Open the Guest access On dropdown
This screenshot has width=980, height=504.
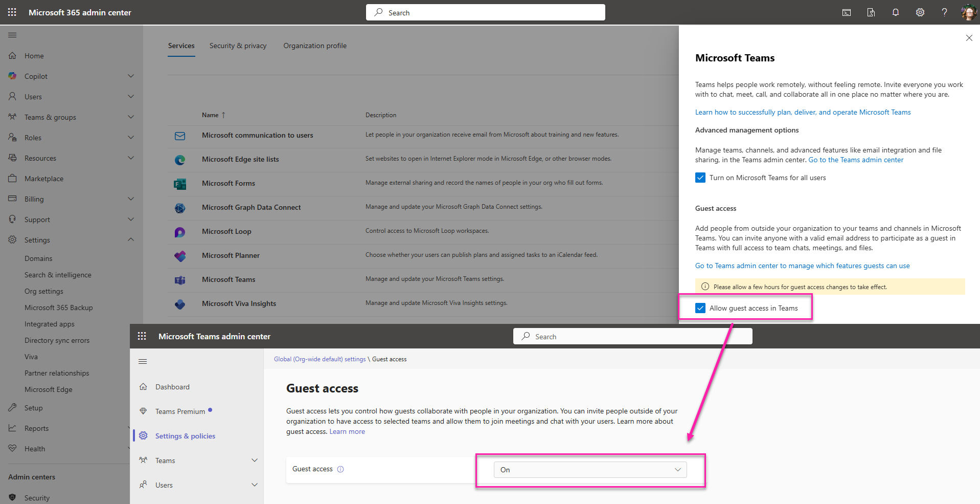(590, 470)
